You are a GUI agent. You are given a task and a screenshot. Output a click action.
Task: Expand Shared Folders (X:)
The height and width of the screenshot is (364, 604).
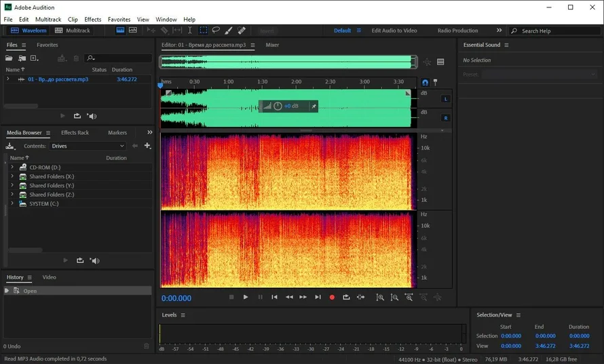(x=12, y=176)
